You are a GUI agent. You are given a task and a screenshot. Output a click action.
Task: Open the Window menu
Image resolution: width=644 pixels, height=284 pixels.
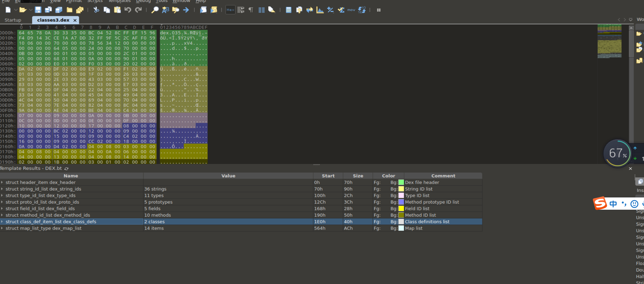click(181, 1)
